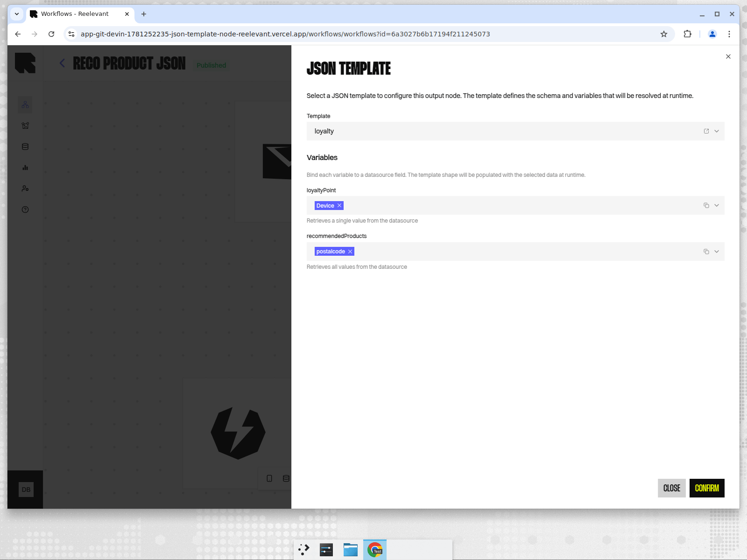Launch the Chrome taskbar app

pyautogui.click(x=375, y=550)
